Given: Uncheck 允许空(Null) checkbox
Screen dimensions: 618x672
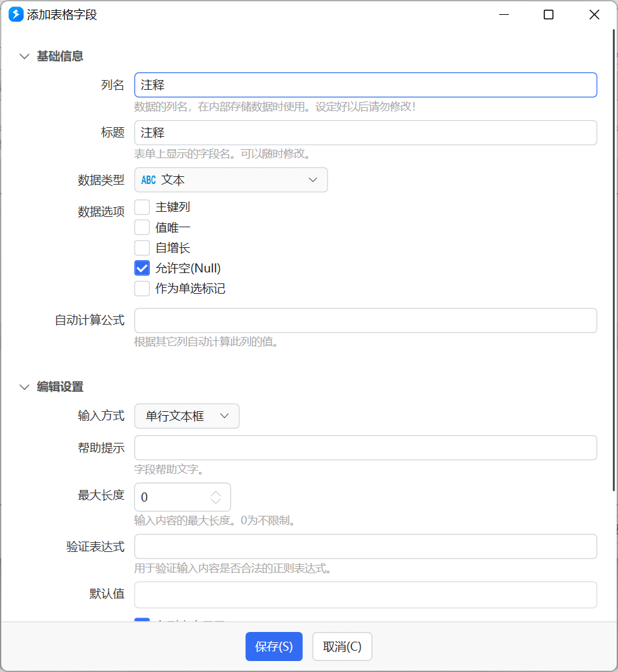Looking at the screenshot, I should click(142, 269).
